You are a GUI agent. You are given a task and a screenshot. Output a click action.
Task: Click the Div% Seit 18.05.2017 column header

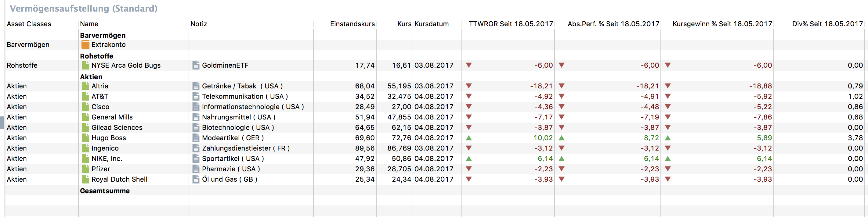click(x=827, y=24)
